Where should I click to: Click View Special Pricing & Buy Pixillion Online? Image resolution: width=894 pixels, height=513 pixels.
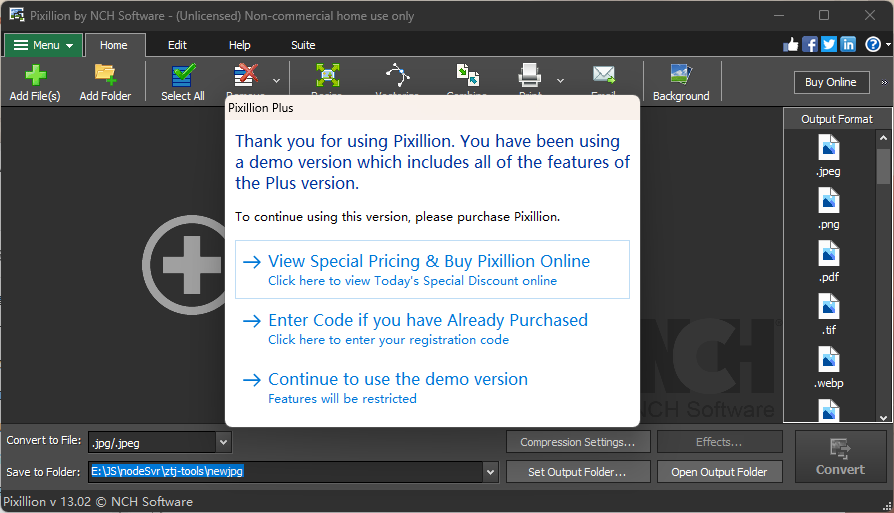(x=432, y=270)
